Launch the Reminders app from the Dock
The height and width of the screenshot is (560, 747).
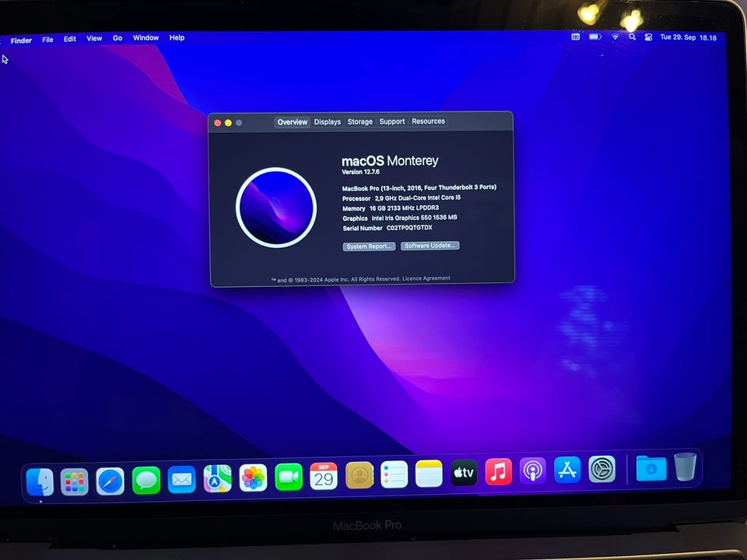pyautogui.click(x=395, y=474)
